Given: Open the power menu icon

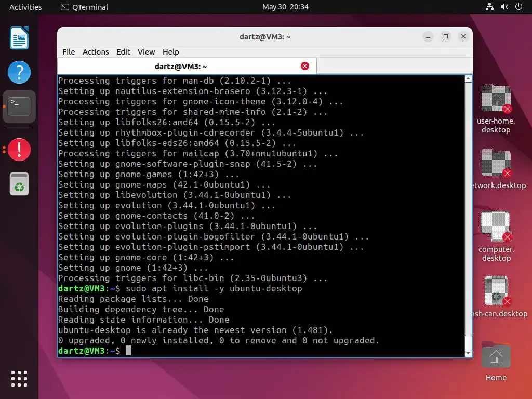Looking at the screenshot, I should point(519,7).
